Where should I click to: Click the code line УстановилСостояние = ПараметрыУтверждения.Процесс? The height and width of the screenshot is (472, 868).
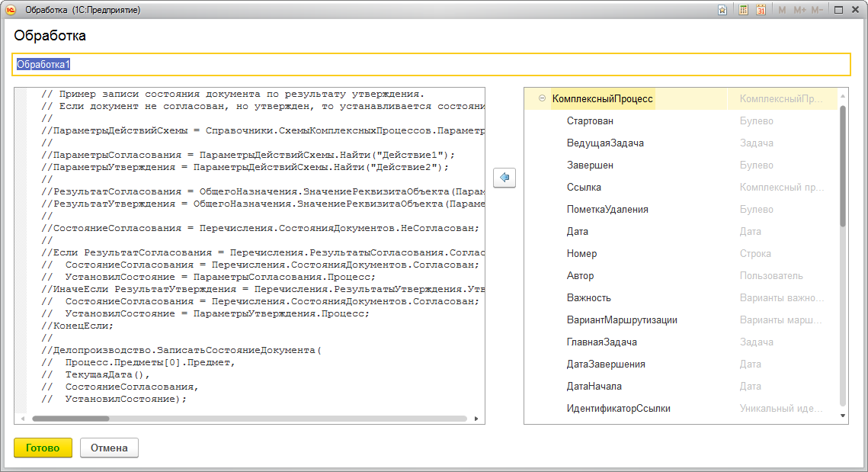click(205, 313)
